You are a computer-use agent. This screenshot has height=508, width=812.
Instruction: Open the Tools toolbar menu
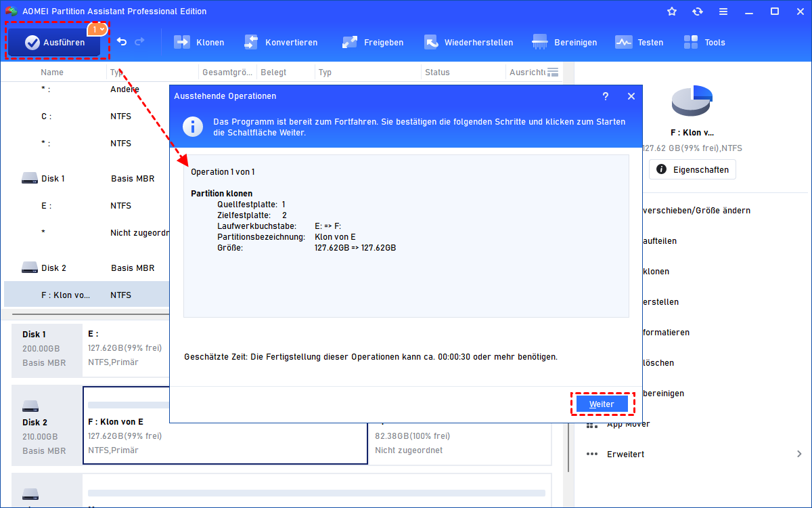click(704, 42)
